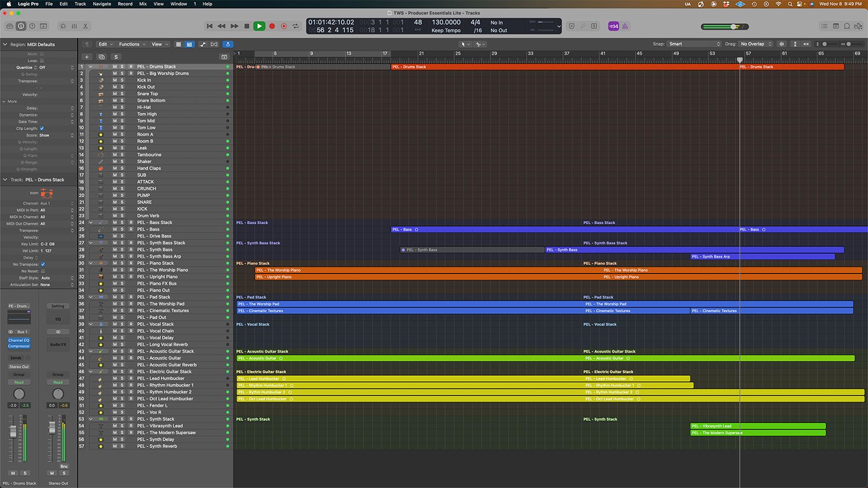Image resolution: width=868 pixels, height=488 pixels.
Task: Open the Editors scissors button
Action: coord(85,26)
